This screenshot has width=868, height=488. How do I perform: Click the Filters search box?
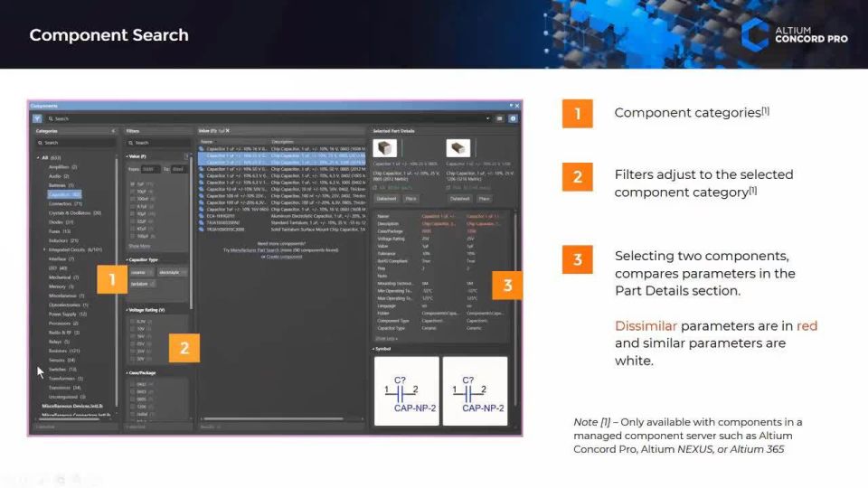coord(157,143)
